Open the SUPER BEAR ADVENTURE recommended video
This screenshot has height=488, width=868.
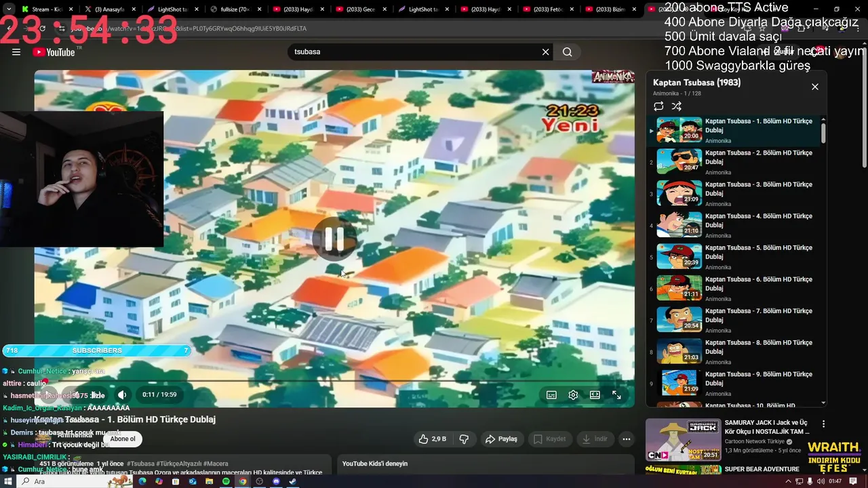[762, 469]
